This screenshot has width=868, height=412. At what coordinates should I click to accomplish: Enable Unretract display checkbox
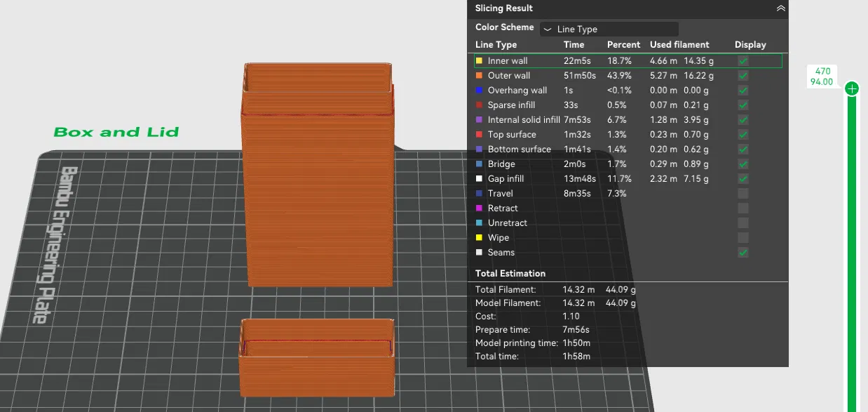coord(743,223)
